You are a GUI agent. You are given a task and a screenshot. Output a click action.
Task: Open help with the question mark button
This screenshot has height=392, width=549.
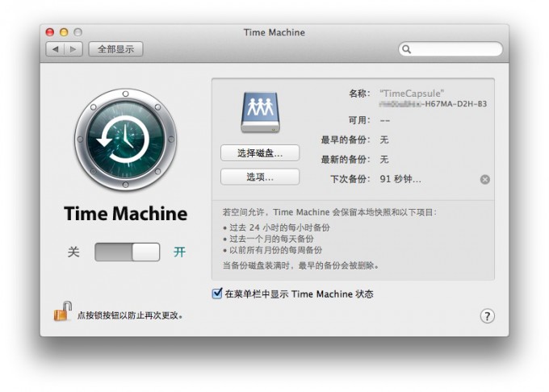pyautogui.click(x=487, y=316)
